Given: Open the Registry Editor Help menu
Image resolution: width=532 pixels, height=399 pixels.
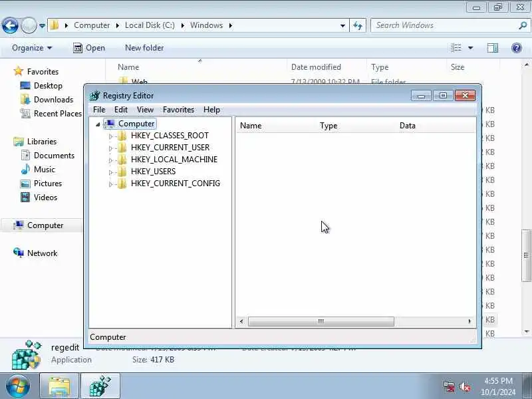Looking at the screenshot, I should [211, 110].
